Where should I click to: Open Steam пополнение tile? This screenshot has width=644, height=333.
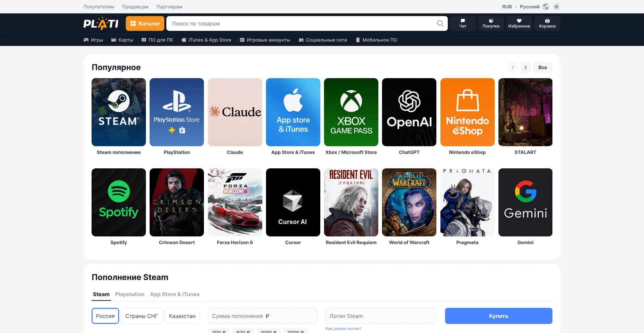click(x=119, y=112)
